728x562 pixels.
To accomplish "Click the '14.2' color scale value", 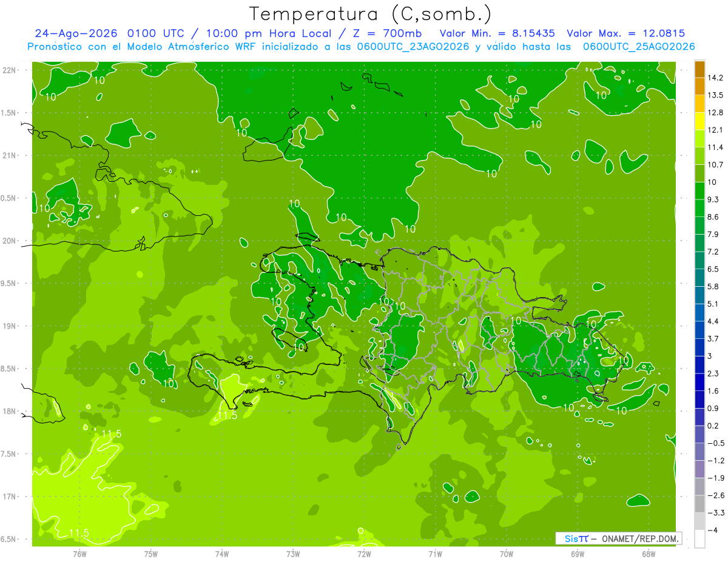I will [x=716, y=78].
